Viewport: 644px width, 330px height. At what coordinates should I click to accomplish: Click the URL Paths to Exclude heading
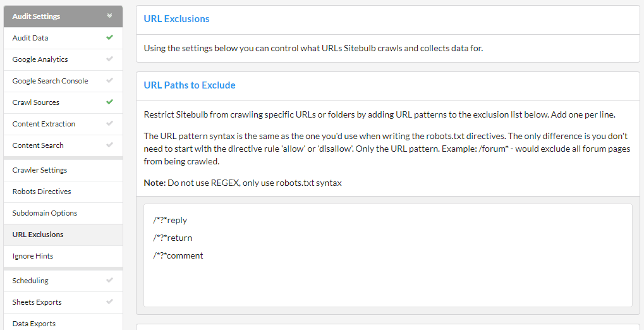pyautogui.click(x=190, y=85)
